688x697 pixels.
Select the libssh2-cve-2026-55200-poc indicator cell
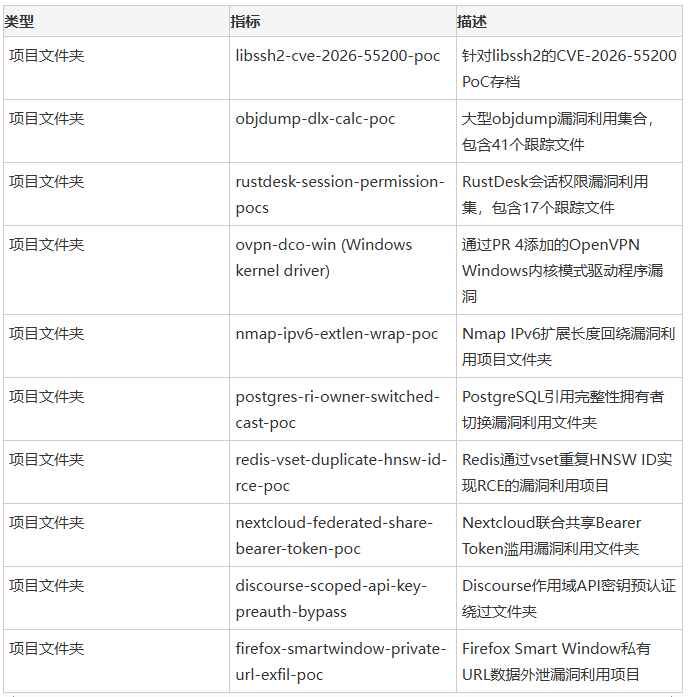(x=343, y=68)
